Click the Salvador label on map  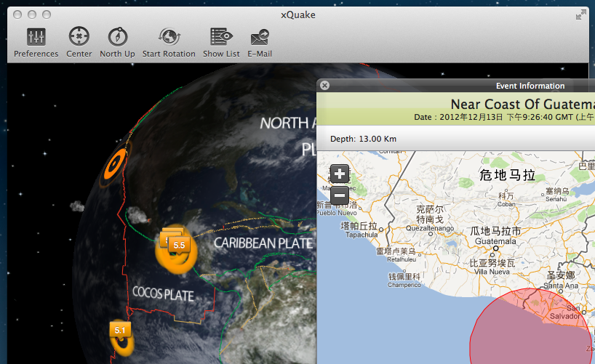pyautogui.click(x=564, y=316)
